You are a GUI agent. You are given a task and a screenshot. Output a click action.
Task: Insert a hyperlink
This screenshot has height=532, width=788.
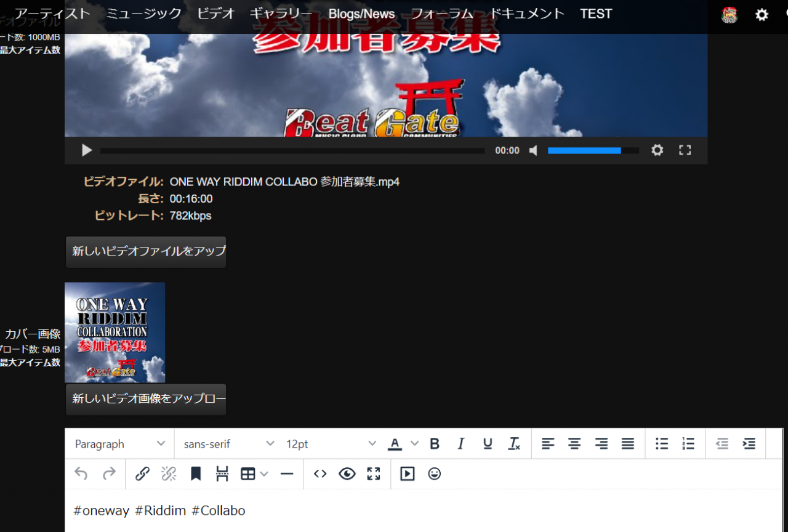click(142, 474)
